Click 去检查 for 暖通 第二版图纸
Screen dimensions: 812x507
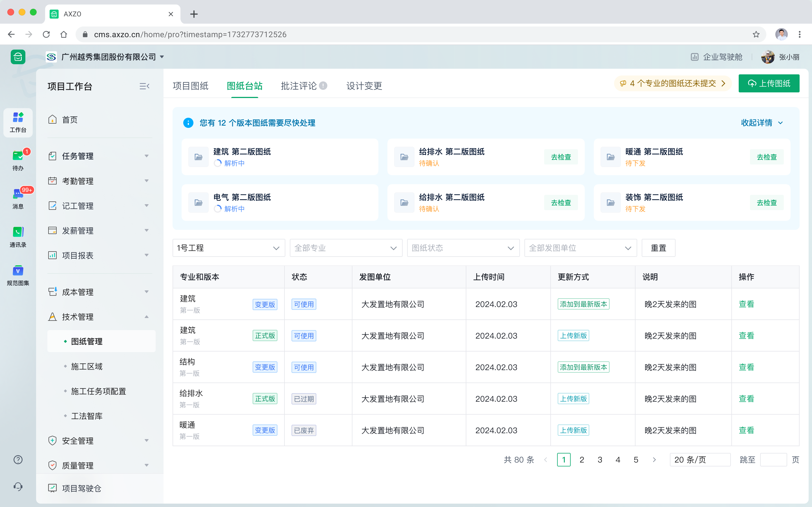pos(767,157)
